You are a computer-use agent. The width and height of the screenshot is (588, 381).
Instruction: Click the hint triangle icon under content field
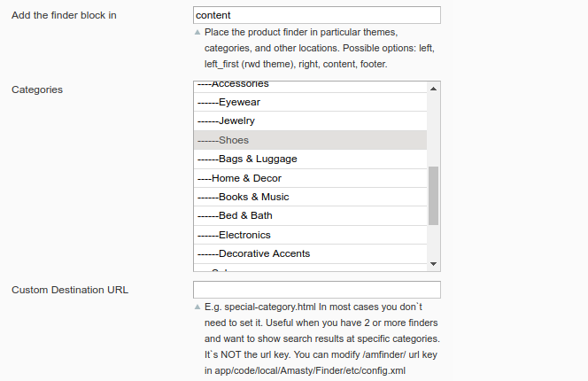tap(197, 32)
